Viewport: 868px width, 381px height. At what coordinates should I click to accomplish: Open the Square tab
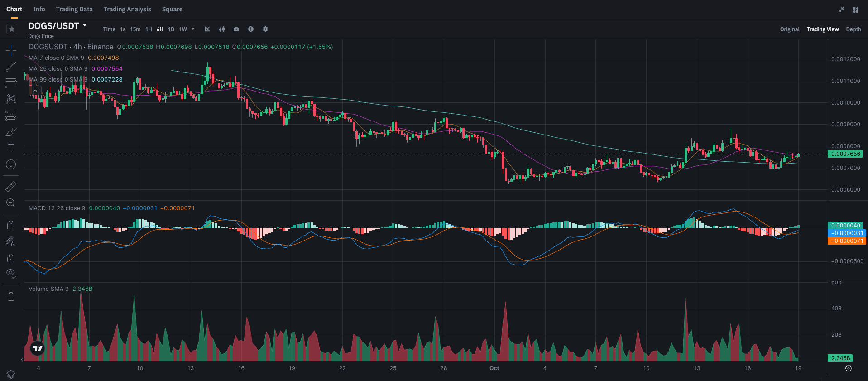pos(173,9)
